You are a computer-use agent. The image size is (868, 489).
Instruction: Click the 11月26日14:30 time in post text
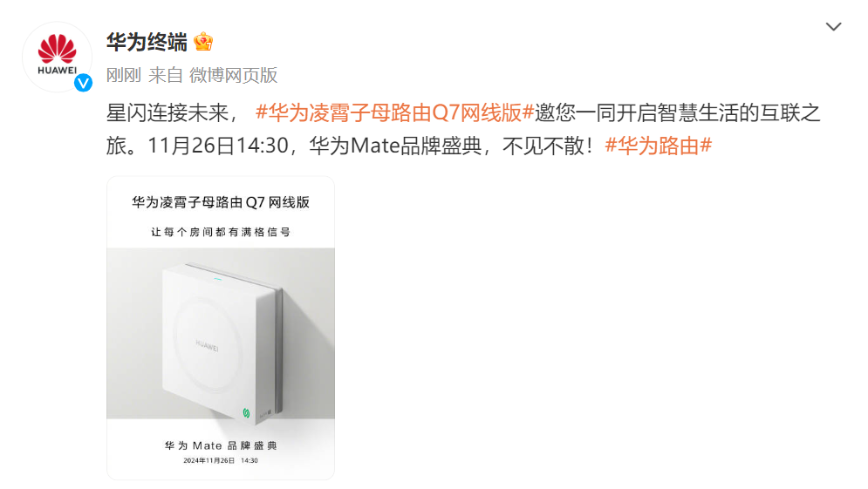click(x=218, y=146)
